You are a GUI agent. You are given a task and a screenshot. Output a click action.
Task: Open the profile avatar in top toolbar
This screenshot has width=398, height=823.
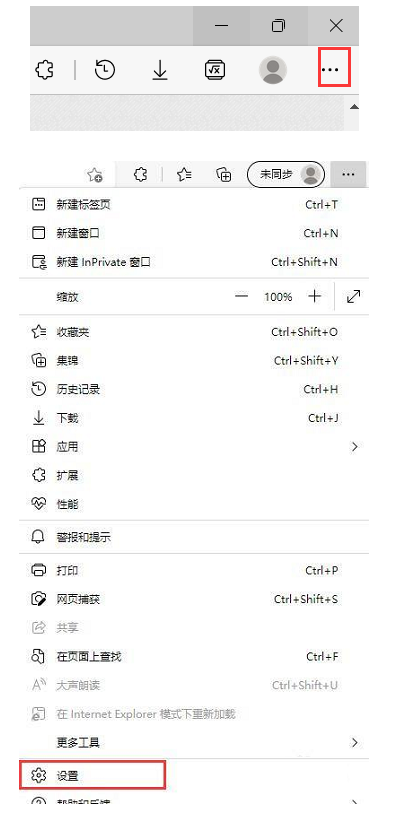(273, 70)
